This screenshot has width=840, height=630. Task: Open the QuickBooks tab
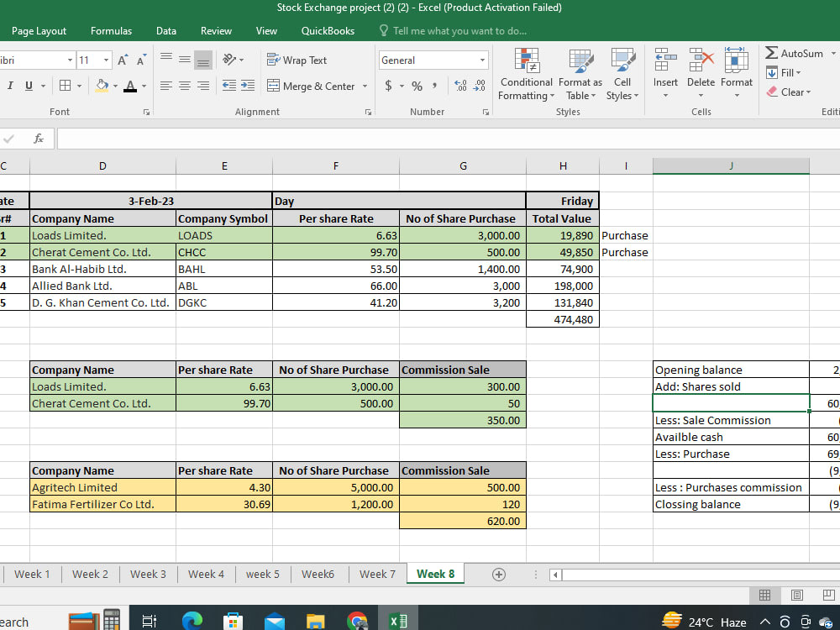pos(328,31)
